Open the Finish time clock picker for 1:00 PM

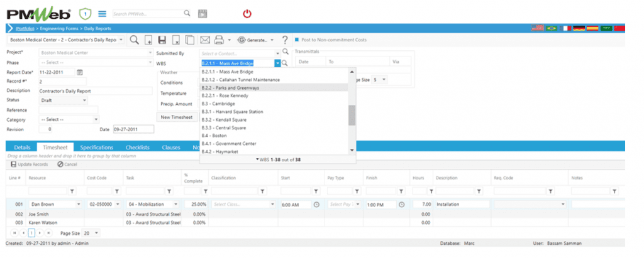401,204
